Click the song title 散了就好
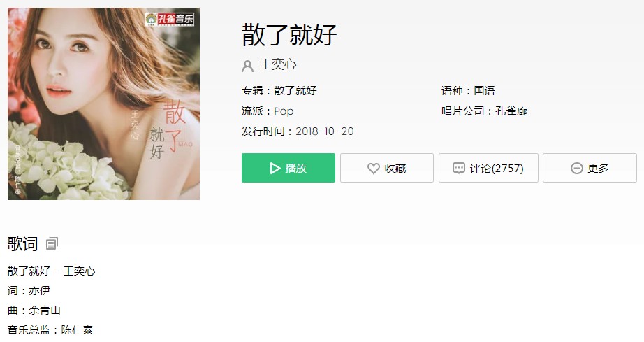Image resolution: width=644 pixels, height=342 pixels. click(289, 34)
